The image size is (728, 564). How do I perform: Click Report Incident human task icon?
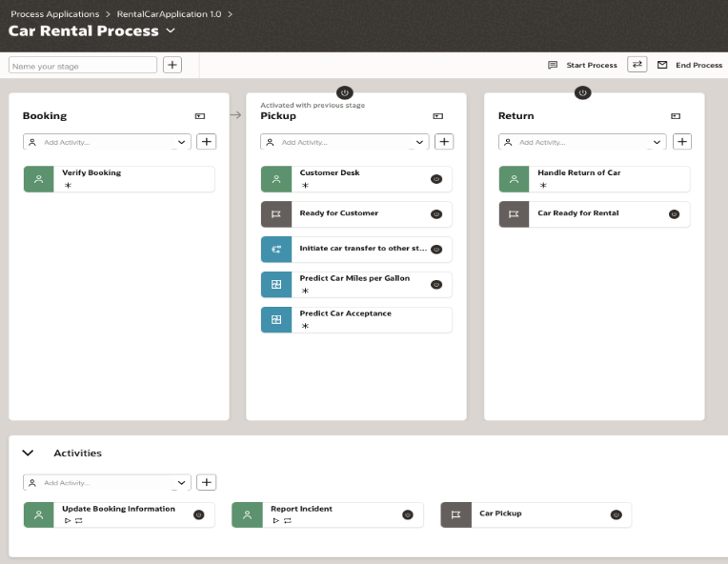coord(247,514)
